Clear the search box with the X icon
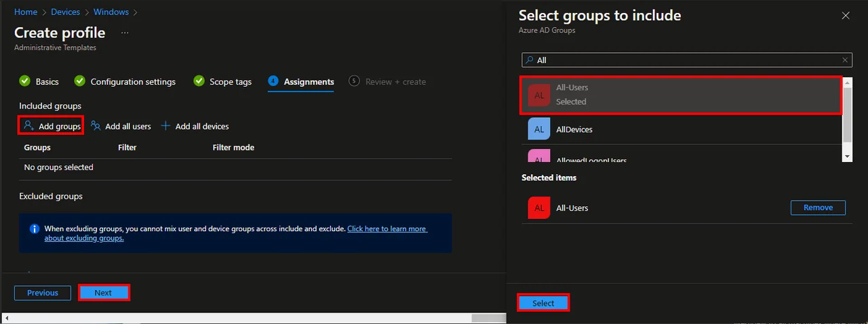 tap(845, 60)
